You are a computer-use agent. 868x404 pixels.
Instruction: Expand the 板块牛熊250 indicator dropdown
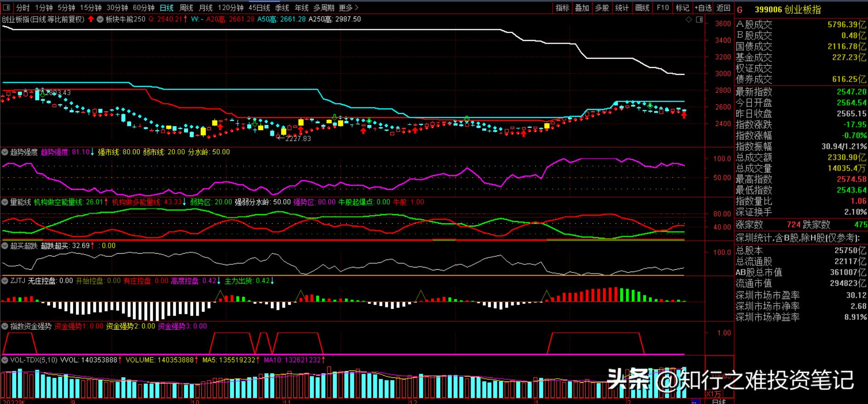click(x=100, y=19)
